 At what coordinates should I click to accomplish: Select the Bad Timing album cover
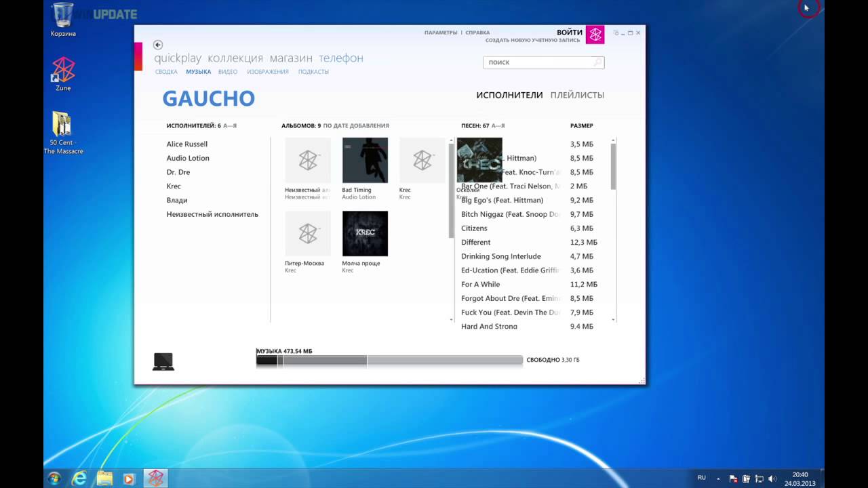(x=365, y=160)
